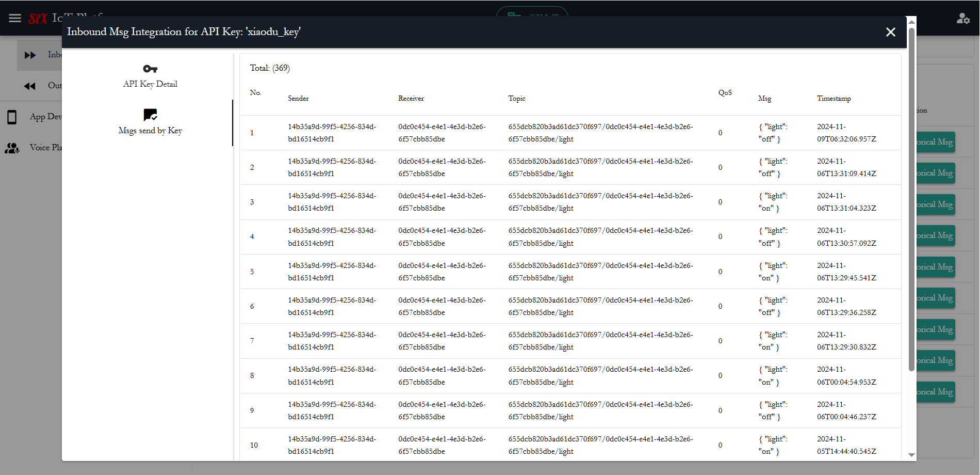Image resolution: width=980 pixels, height=475 pixels.
Task: Select timestamp 2024-11-06T13:29:30.832Z in row 7
Action: [x=846, y=341]
